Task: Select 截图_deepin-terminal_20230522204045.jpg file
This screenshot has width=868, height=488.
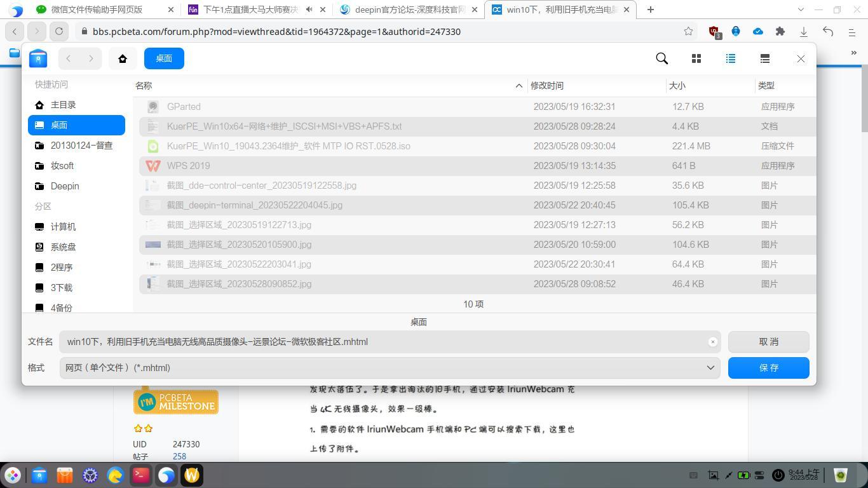Action: click(x=477, y=205)
